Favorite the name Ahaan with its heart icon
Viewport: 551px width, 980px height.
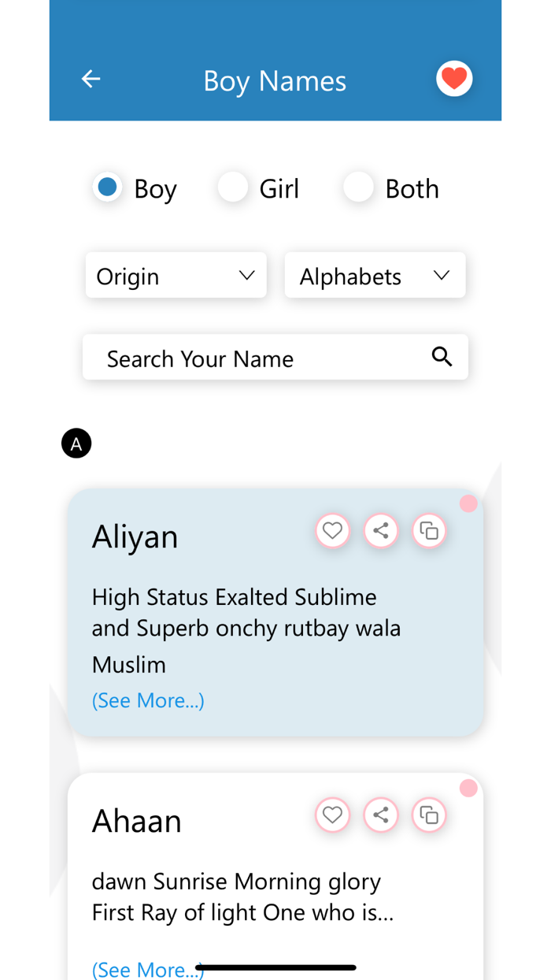click(332, 815)
